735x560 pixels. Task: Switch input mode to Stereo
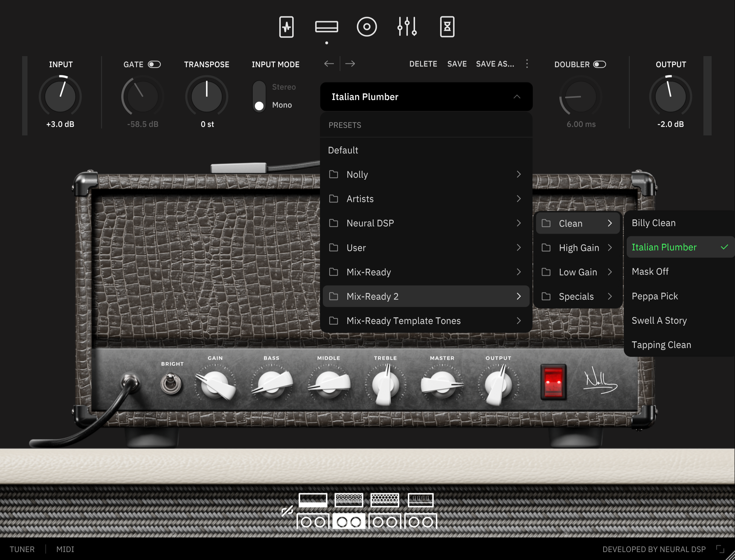pyautogui.click(x=259, y=87)
